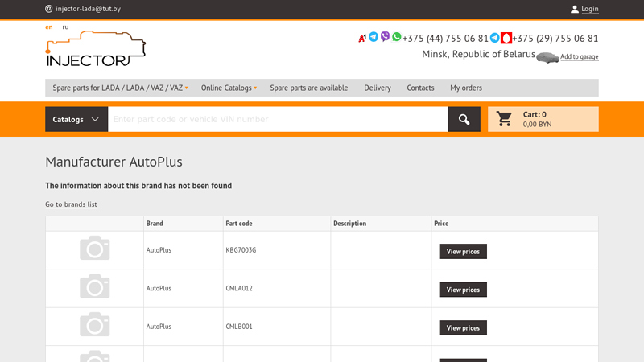Switch language to English (en)
The height and width of the screenshot is (362, 644).
[49, 27]
